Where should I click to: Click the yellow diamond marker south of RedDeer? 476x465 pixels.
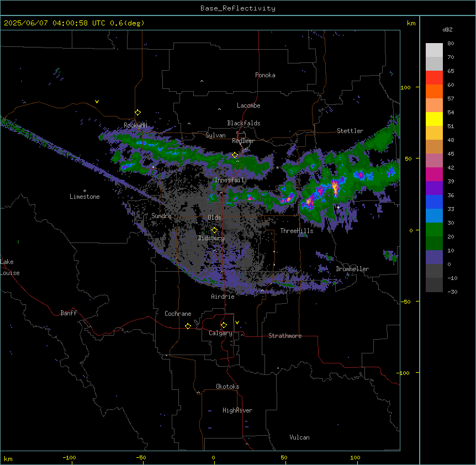pos(235,155)
